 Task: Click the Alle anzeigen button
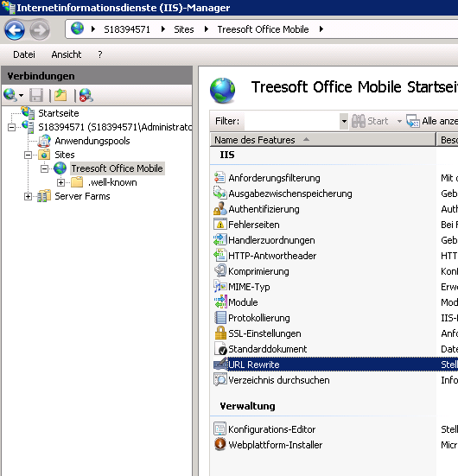click(x=432, y=121)
